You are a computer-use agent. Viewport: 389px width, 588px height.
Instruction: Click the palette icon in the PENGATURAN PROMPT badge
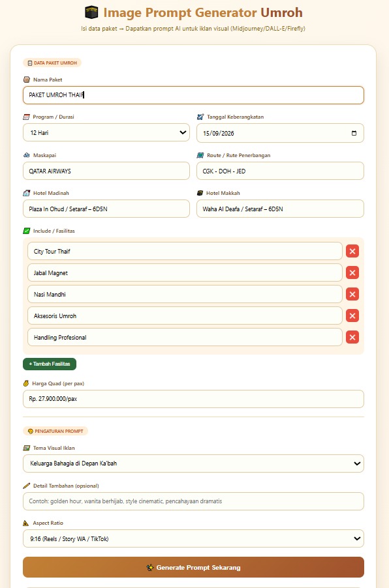click(x=31, y=432)
